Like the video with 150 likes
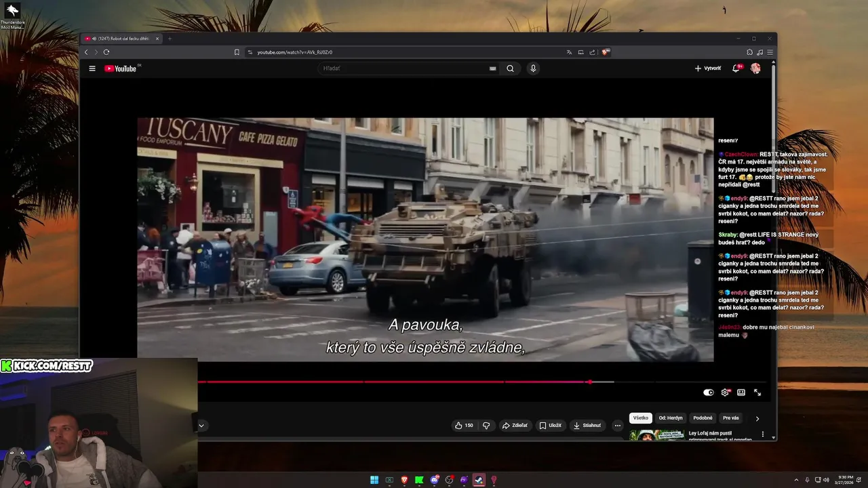 pyautogui.click(x=465, y=426)
